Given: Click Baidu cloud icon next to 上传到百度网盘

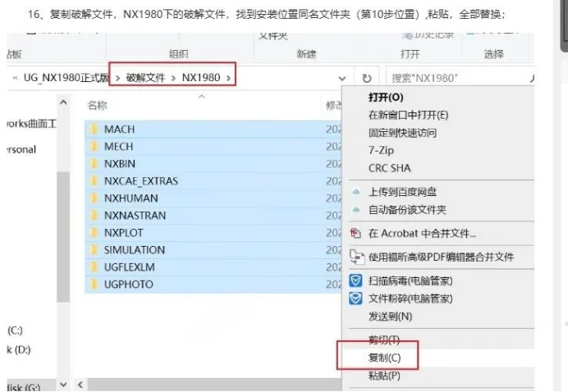Looking at the screenshot, I should pyautogui.click(x=356, y=192).
